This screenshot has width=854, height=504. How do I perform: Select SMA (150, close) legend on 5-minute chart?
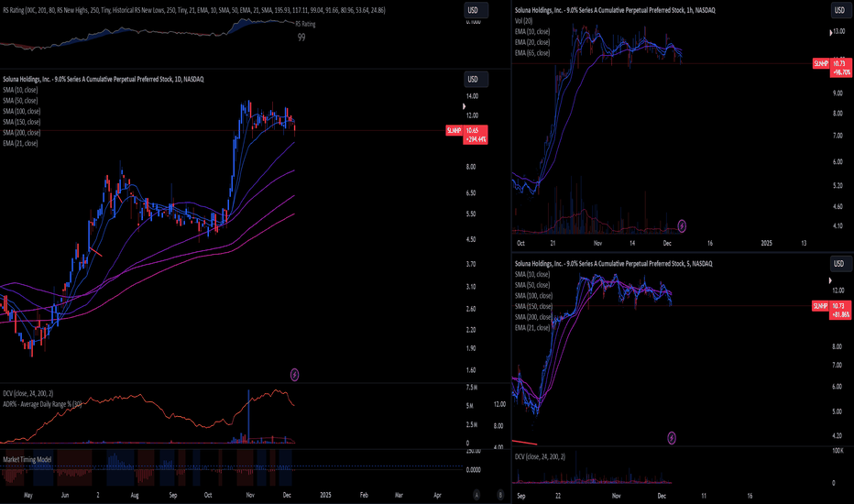[x=533, y=306]
